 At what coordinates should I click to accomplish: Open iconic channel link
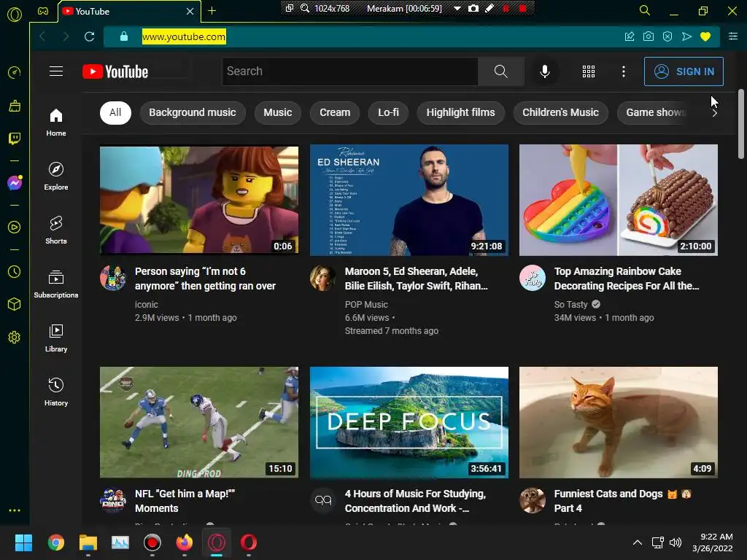click(146, 304)
